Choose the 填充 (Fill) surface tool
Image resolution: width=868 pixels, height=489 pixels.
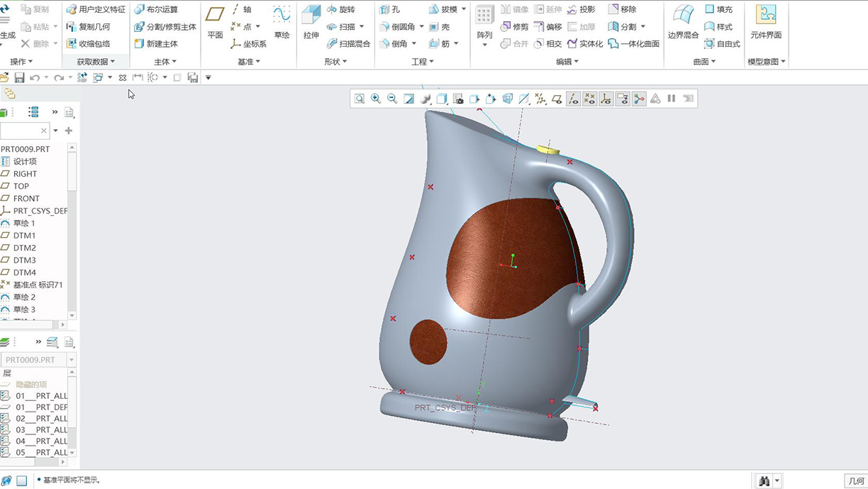point(718,10)
